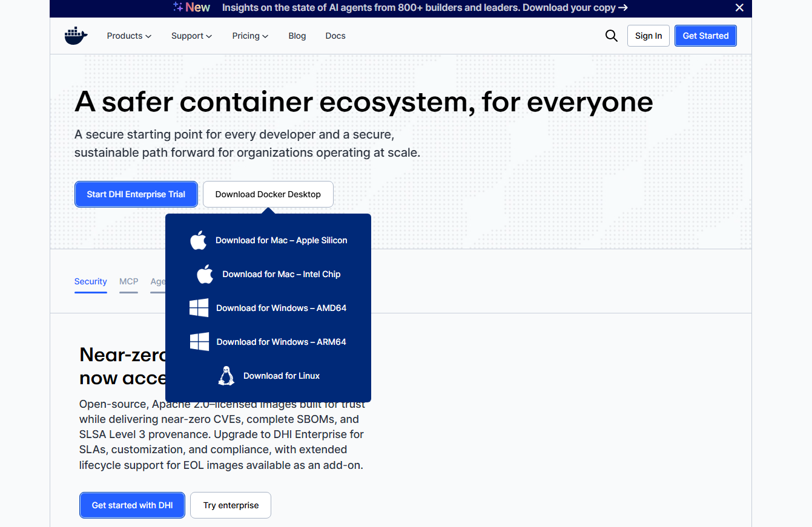This screenshot has height=527, width=812.
Task: Open the Blog page
Action: 297,36
